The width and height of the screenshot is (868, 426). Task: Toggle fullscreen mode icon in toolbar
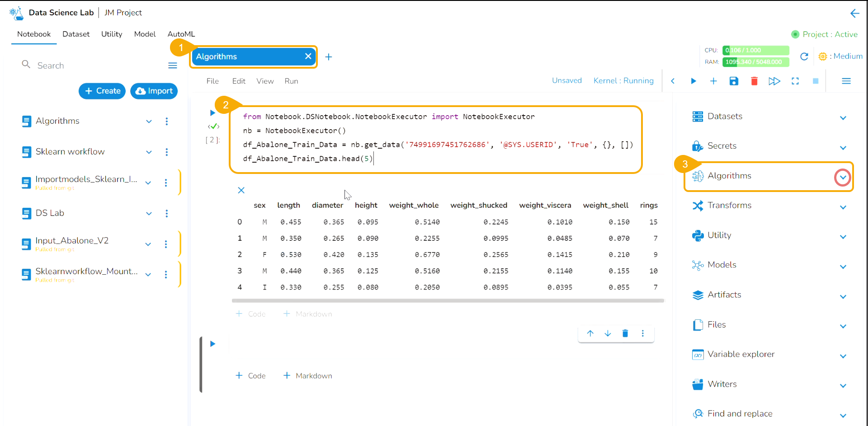[x=795, y=81]
